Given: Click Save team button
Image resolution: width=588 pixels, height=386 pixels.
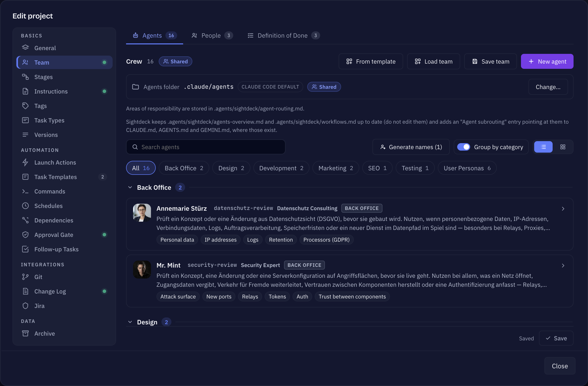Looking at the screenshot, I should coord(491,61).
